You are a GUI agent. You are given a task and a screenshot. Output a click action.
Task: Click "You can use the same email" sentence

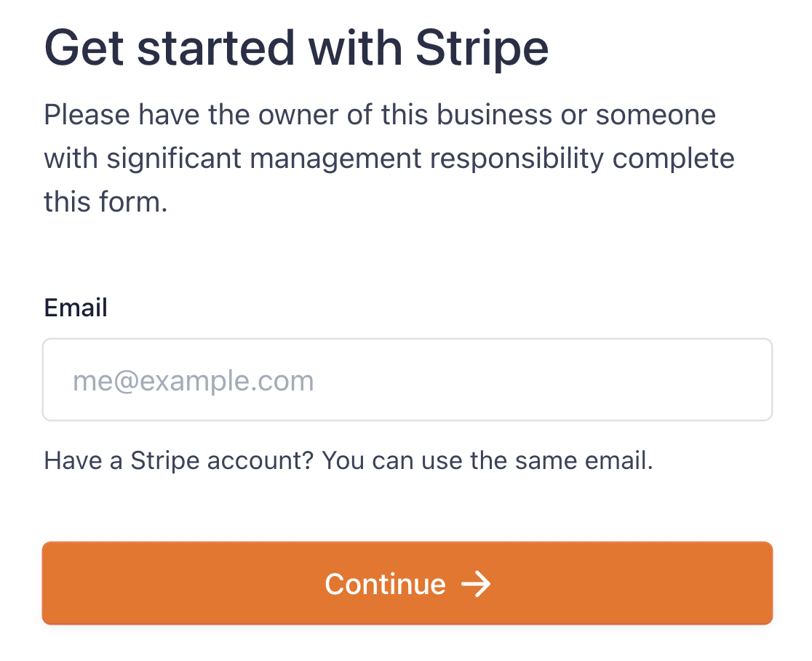(x=487, y=460)
